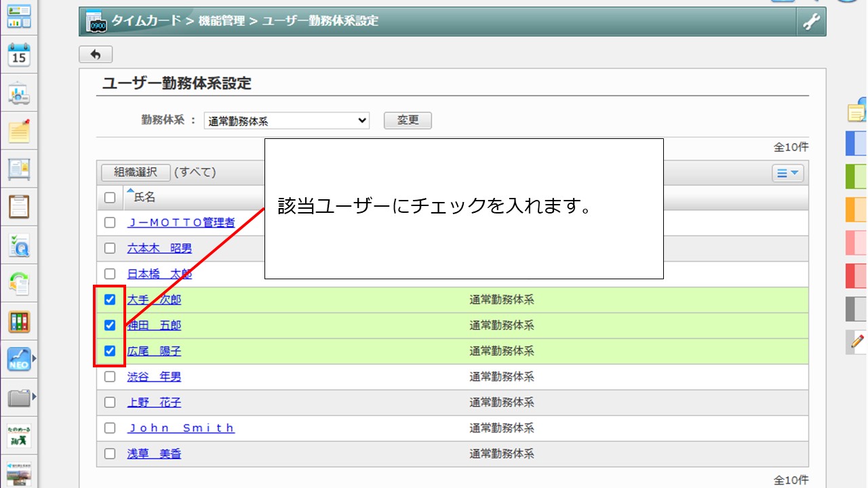
Task: Click the ユーザー勤務体系設定 page heading
Action: point(177,83)
